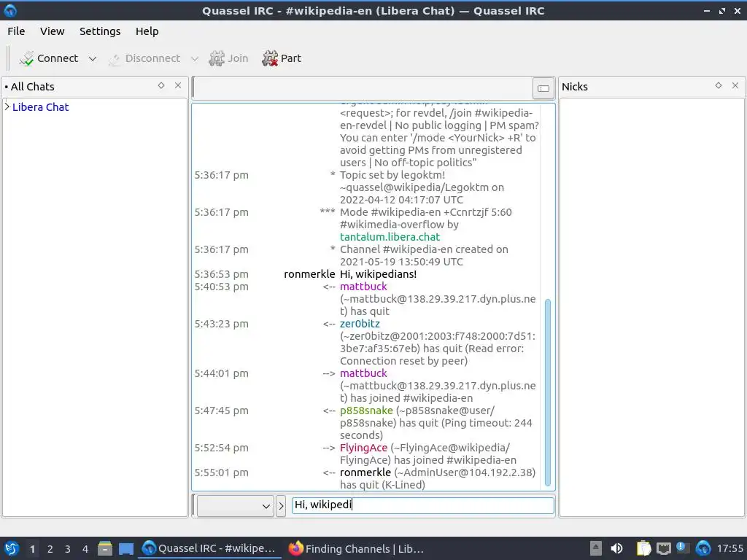The image size is (747, 560).
Task: Click the topic line field
Action: (362, 88)
